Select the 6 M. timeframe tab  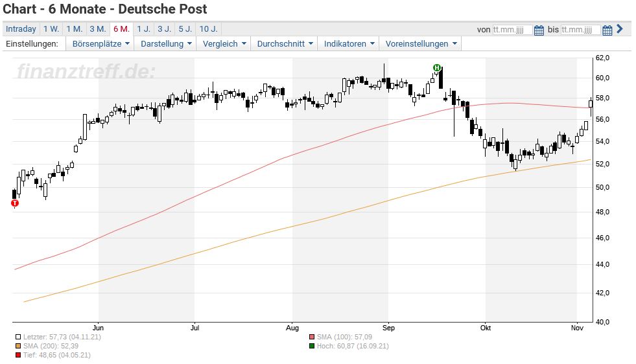point(121,29)
